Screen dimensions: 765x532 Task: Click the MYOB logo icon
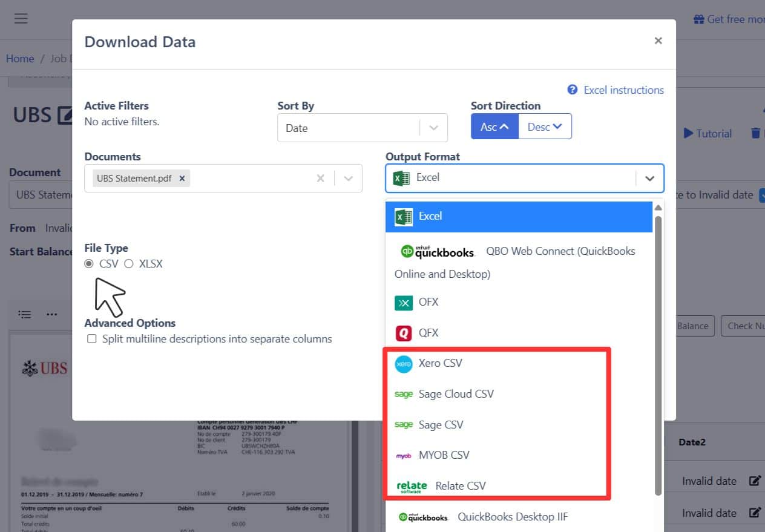404,456
